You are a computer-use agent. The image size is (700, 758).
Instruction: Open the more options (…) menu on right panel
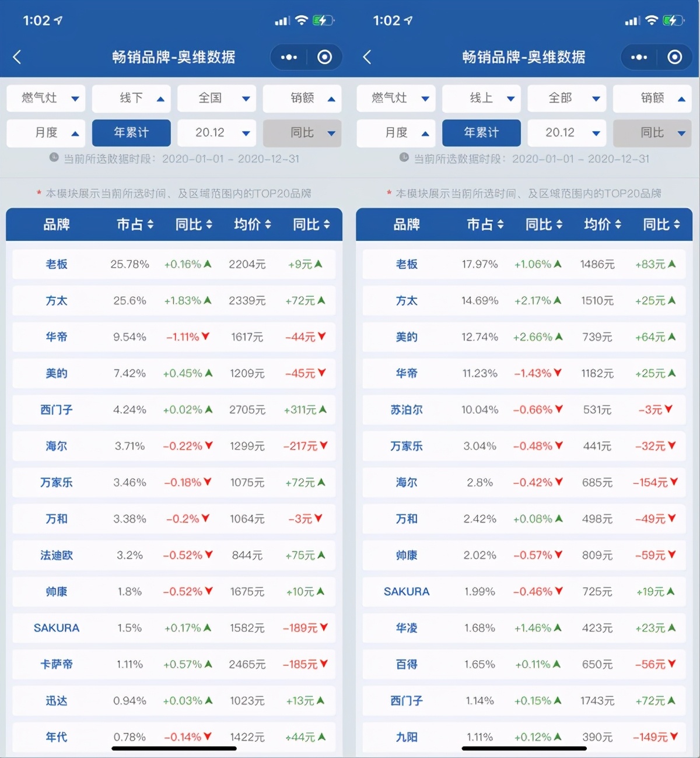click(638, 57)
